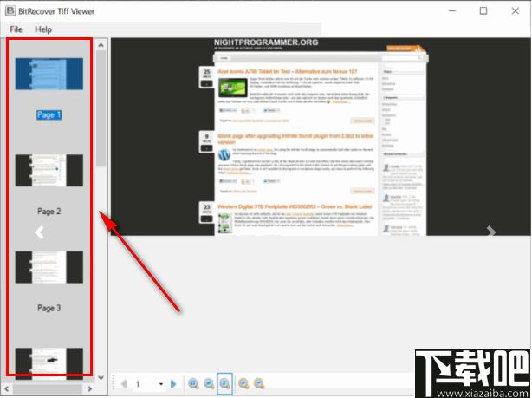The height and width of the screenshot is (398, 532).
Task: Click the Page 3 label
Action: point(49,308)
